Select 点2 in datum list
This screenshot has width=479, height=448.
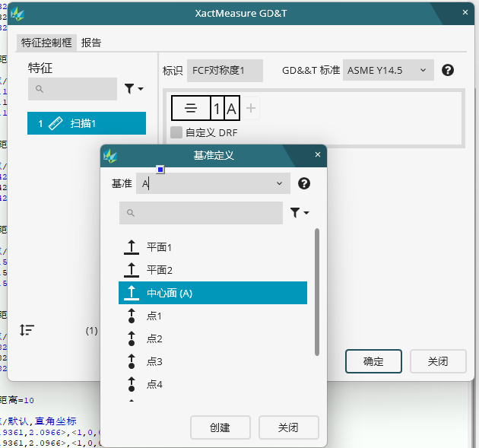213,338
